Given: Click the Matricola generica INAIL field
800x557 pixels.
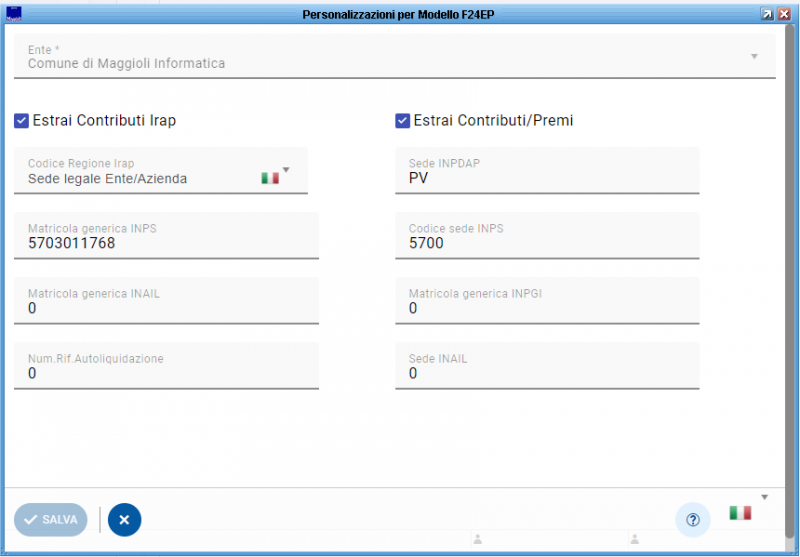Looking at the screenshot, I should 166,308.
